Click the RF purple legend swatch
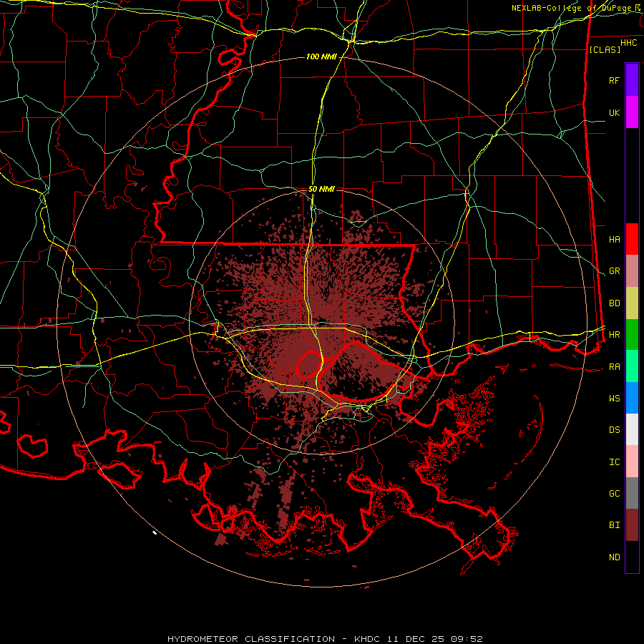Viewport: 644px width, 644px height. [632, 80]
